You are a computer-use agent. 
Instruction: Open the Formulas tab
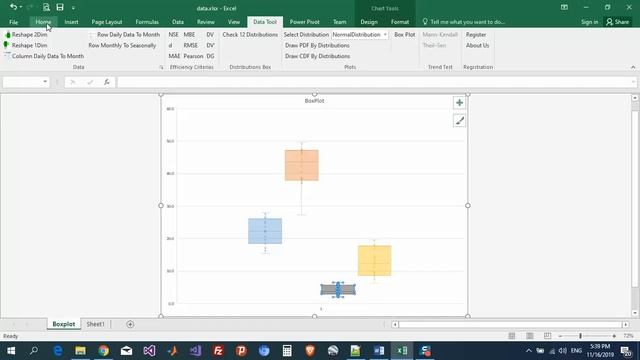[147, 22]
